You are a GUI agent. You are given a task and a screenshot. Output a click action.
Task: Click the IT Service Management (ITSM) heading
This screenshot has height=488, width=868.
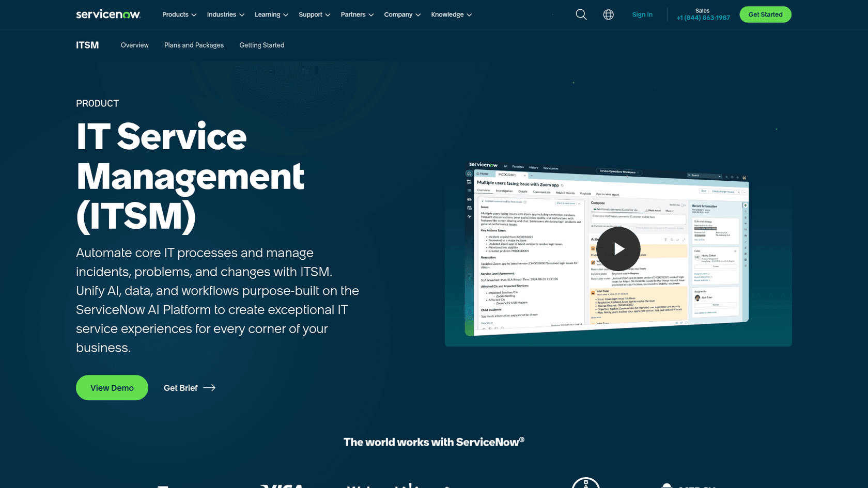coord(190,177)
